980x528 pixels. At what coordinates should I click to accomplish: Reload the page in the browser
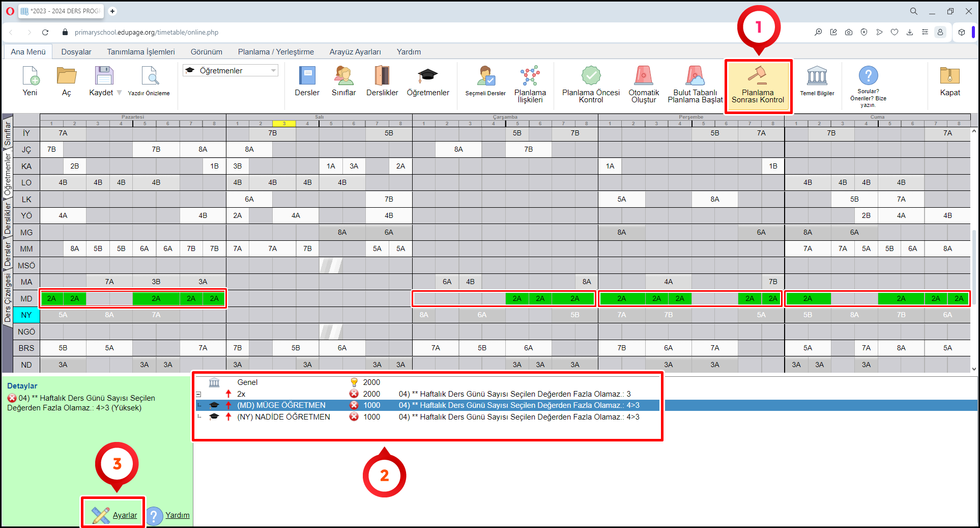click(x=45, y=32)
